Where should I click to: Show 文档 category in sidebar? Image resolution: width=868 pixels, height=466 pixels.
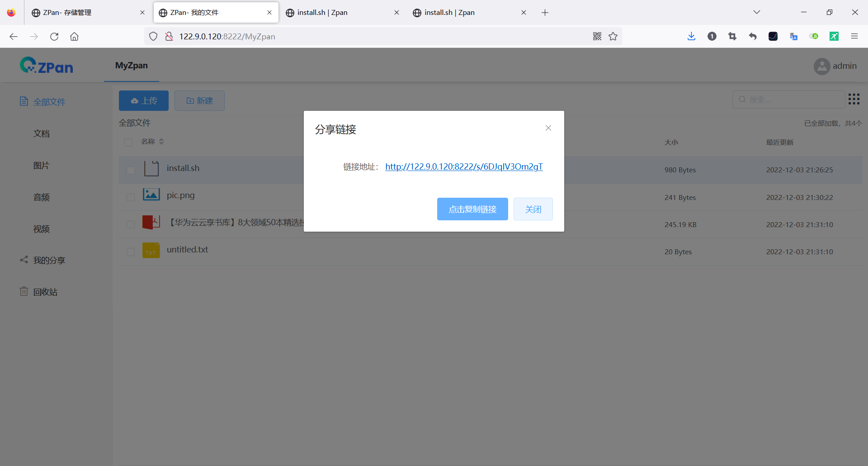pyautogui.click(x=42, y=133)
